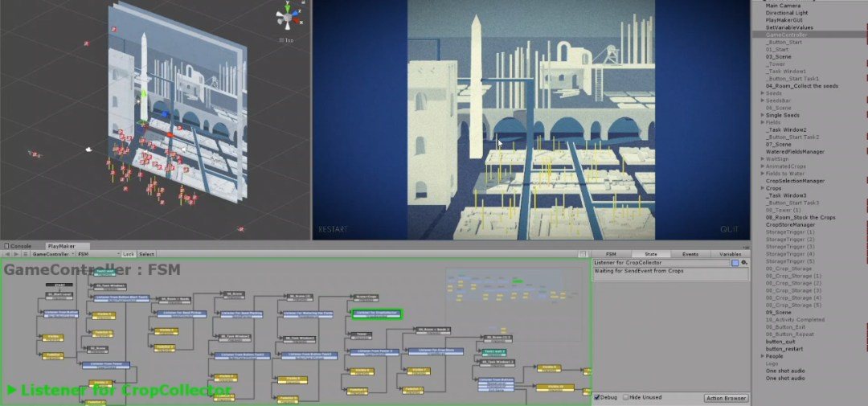Select 00_Crop_Storage (2) in hierarchy
The image size is (868, 406).
tap(793, 283)
